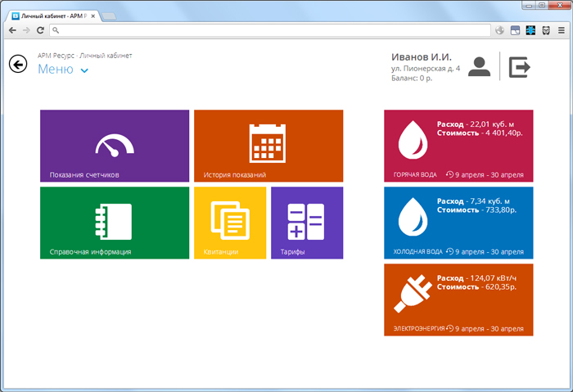
Task: Open a new browser tab
Action: [110, 16]
